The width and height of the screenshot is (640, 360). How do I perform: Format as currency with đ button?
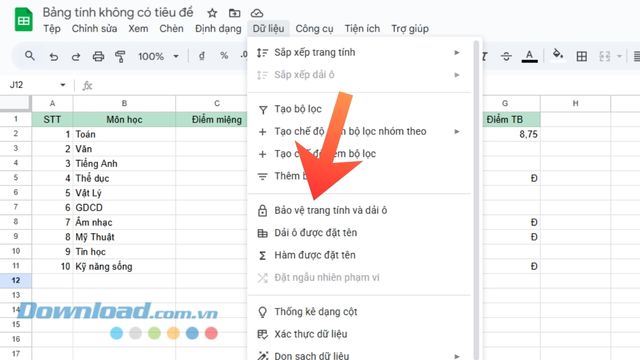[x=202, y=56]
